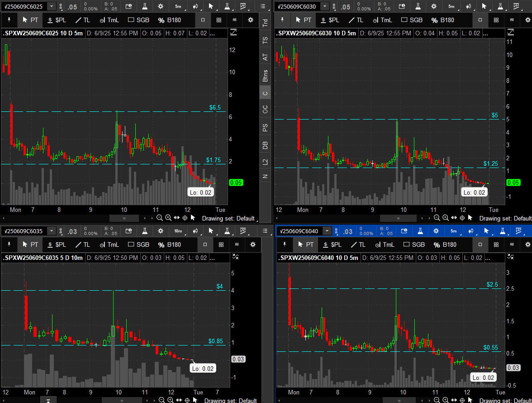
Task: Click the time scrollbar thumb under C6035 chart
Action: [x=122, y=400]
